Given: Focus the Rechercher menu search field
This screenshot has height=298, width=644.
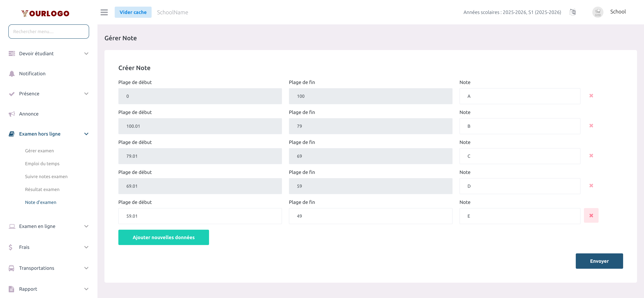Looking at the screenshot, I should tap(49, 32).
